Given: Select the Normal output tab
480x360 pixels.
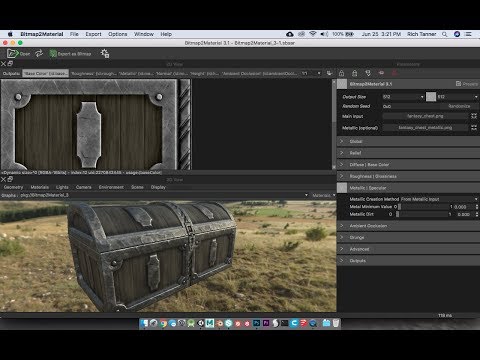Looking at the screenshot, I should pyautogui.click(x=172, y=73).
